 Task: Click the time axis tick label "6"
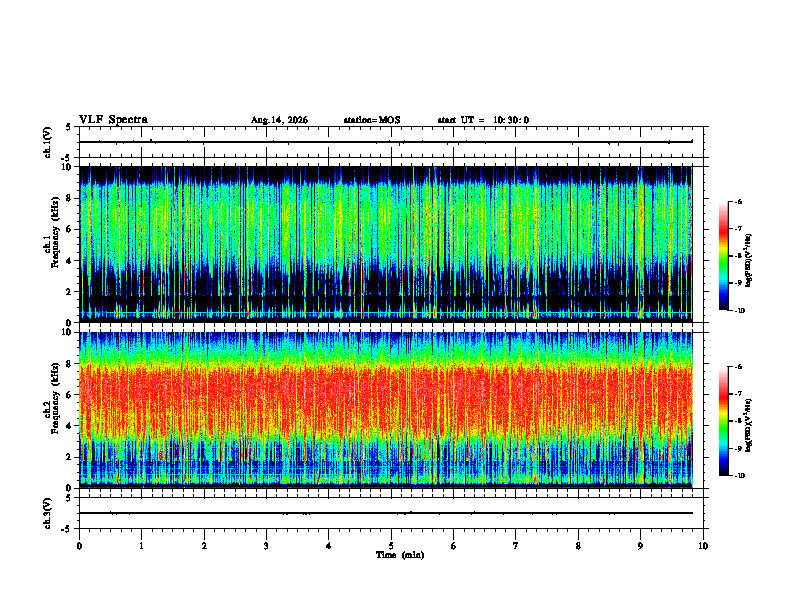pyautogui.click(x=454, y=546)
